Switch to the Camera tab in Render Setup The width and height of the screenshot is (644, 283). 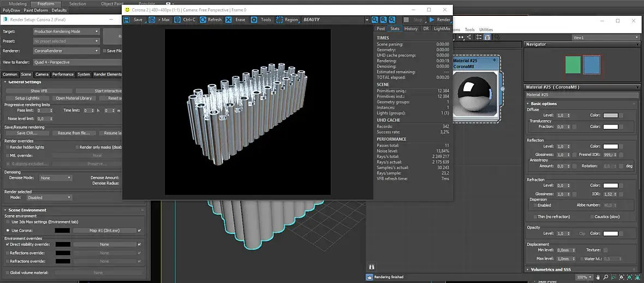pos(42,74)
